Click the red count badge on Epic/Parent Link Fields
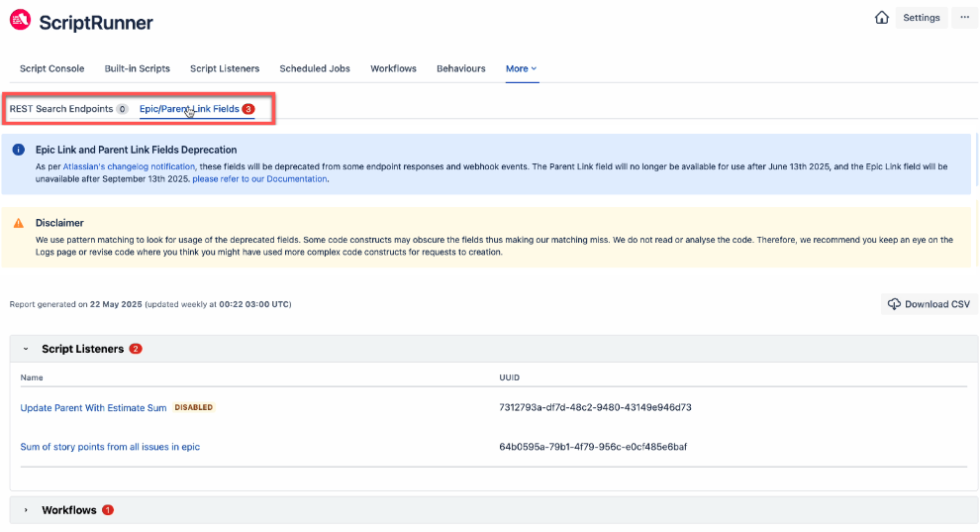 (248, 109)
